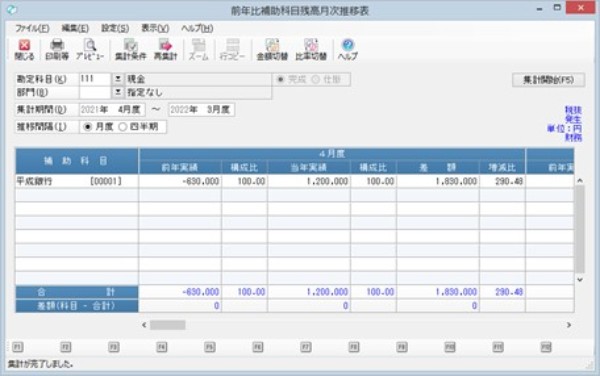Viewport: 600px width, 376px height.
Task: Click the 比率切替 toolbar icon
Action: [311, 50]
